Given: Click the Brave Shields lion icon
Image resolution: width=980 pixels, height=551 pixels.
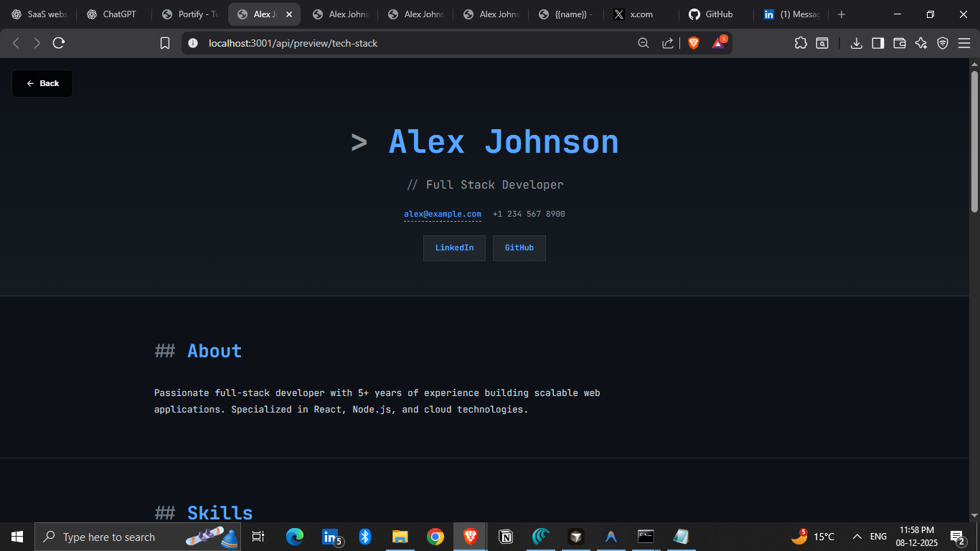Looking at the screenshot, I should pyautogui.click(x=694, y=43).
